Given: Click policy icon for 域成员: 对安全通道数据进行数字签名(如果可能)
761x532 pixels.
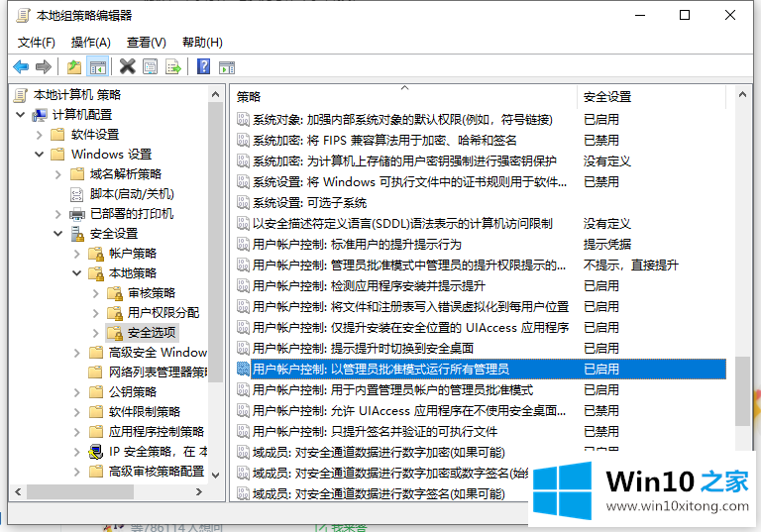Looking at the screenshot, I should [243, 493].
